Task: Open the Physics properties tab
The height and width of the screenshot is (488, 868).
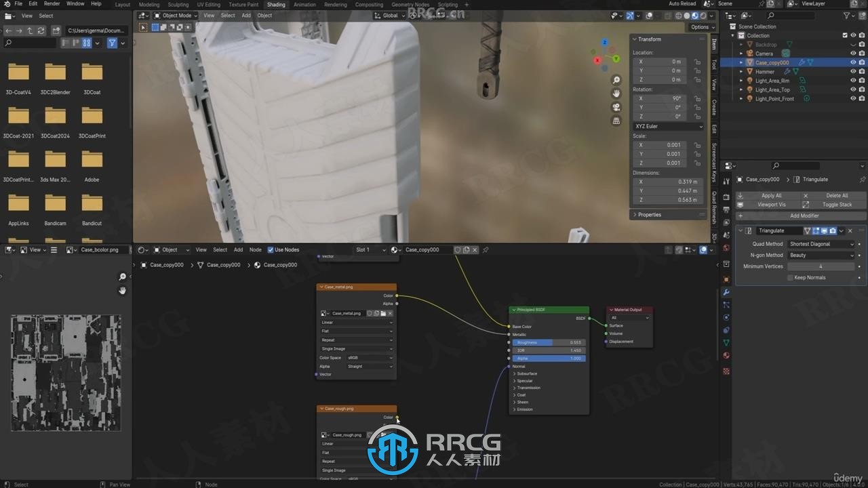Action: point(726,317)
